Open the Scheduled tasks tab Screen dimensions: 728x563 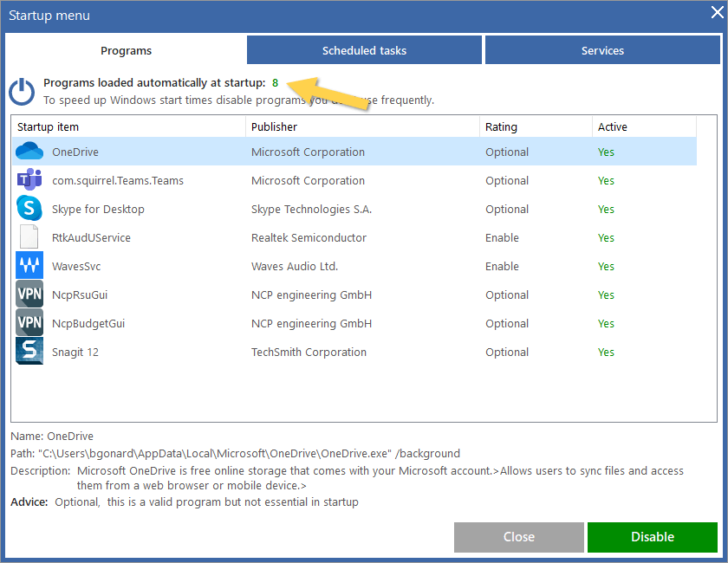tap(364, 50)
